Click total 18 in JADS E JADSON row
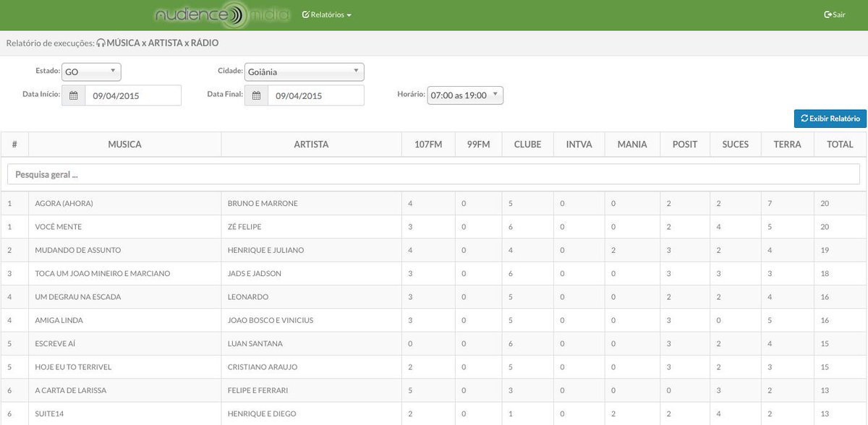868x425 pixels. coord(825,274)
